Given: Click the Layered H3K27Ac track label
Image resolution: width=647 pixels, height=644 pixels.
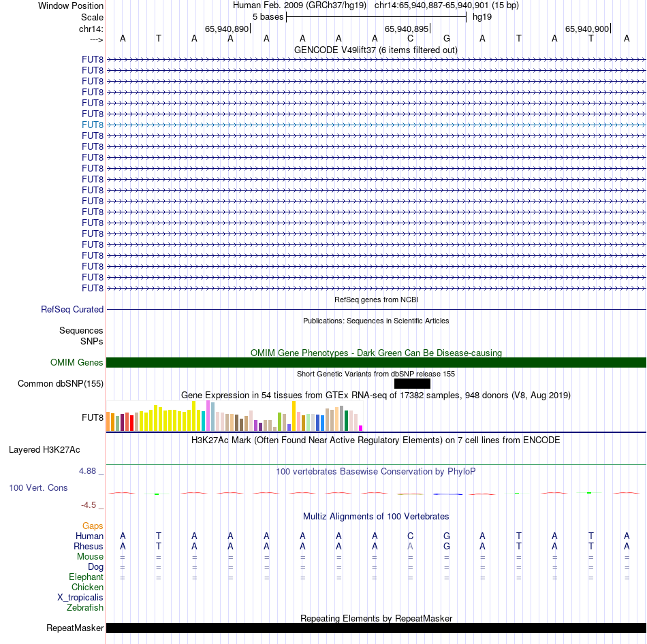Looking at the screenshot, I should [44, 450].
